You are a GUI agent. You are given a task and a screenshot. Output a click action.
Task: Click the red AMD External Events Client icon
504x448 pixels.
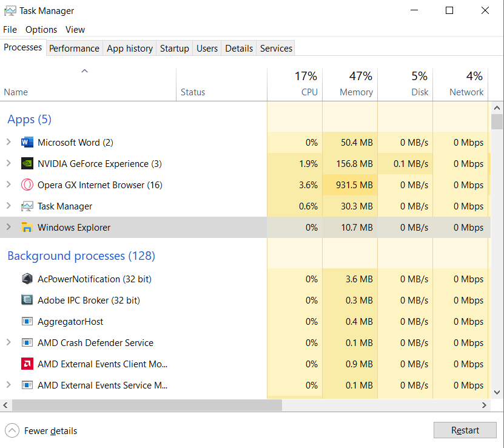pyautogui.click(x=27, y=364)
